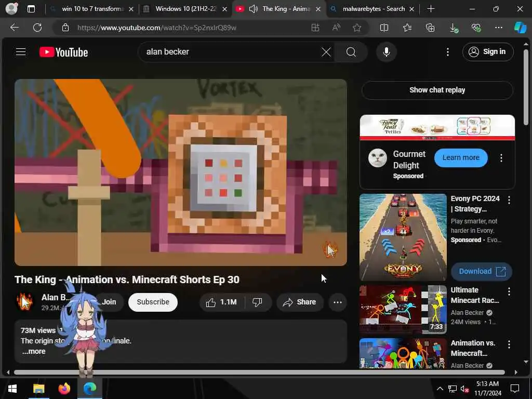Viewport: 532px width, 399px height.
Task: Open a new browser tab
Action: coord(431,9)
